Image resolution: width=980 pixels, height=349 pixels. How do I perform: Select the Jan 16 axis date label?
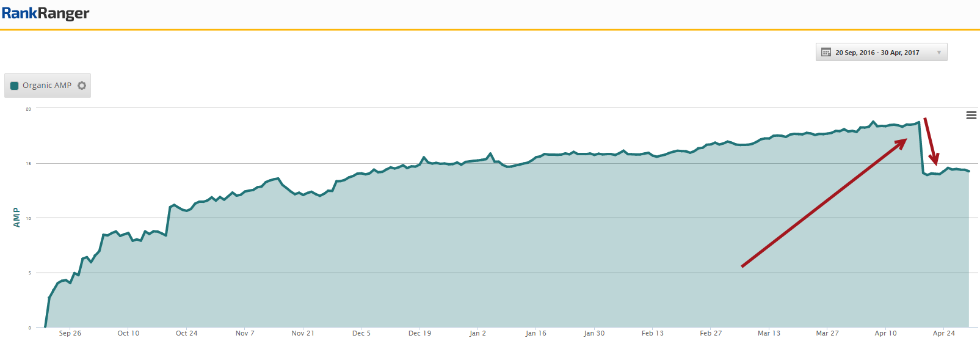[x=536, y=333]
